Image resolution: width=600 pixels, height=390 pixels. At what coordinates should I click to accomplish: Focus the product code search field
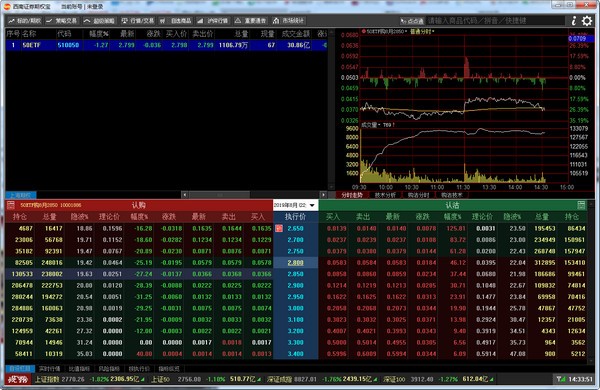[x=496, y=21]
